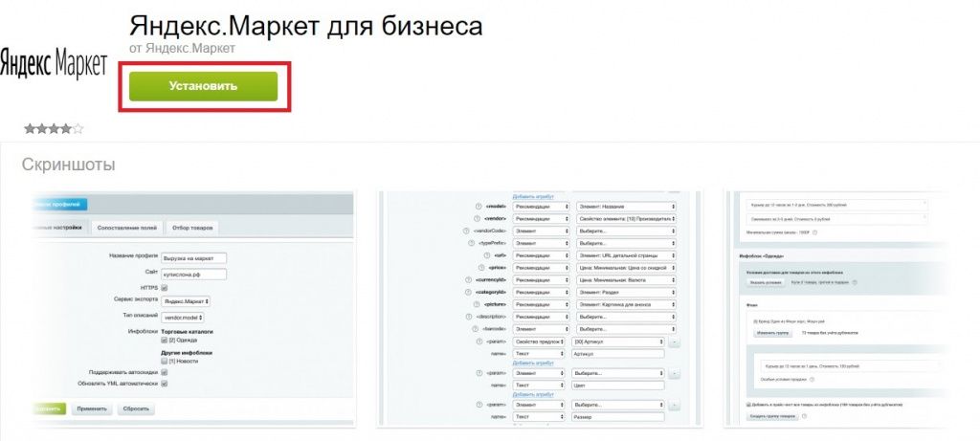The image size is (980, 441).
Task: Click the help icon beside <price>
Action: [x=480, y=267]
